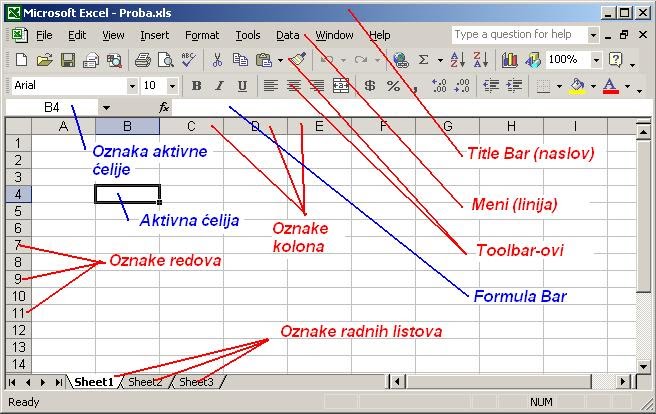656x414 pixels.
Task: Toggle Italic formatting
Action: (220, 86)
